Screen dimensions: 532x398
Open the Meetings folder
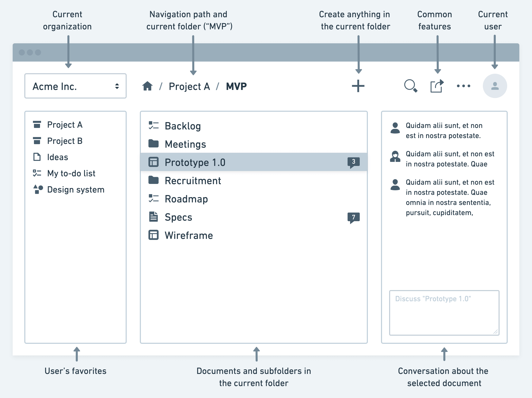coord(185,144)
